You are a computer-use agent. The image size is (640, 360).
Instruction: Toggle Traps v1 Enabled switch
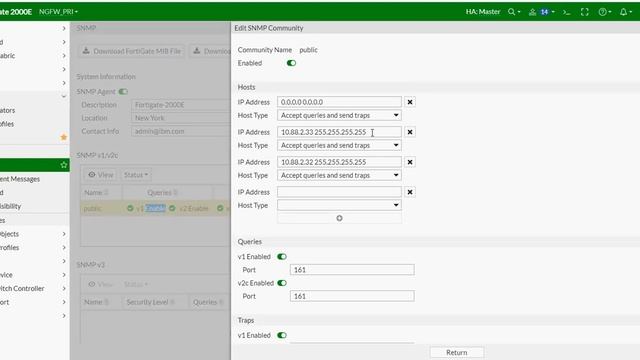coord(282,335)
